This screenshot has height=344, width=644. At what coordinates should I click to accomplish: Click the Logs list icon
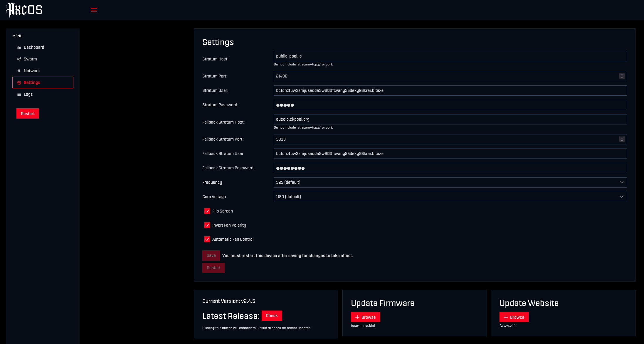click(19, 95)
